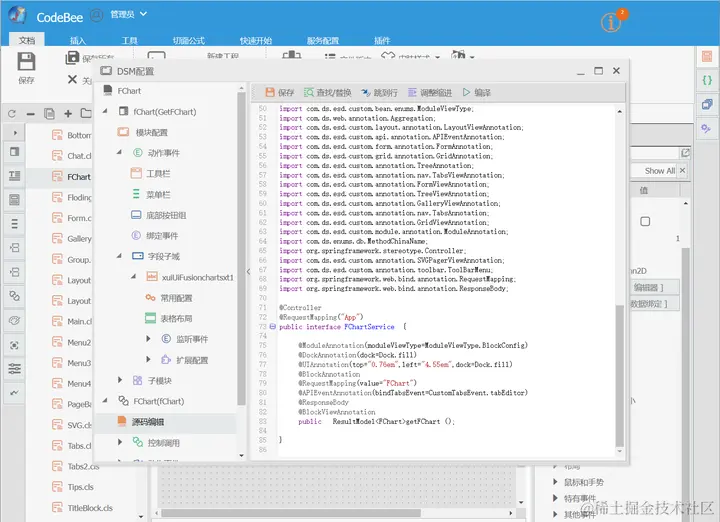This screenshot has height=522, width=720.
Task: Click the sliders icon in the left vertical bar
Action: click(x=14, y=368)
